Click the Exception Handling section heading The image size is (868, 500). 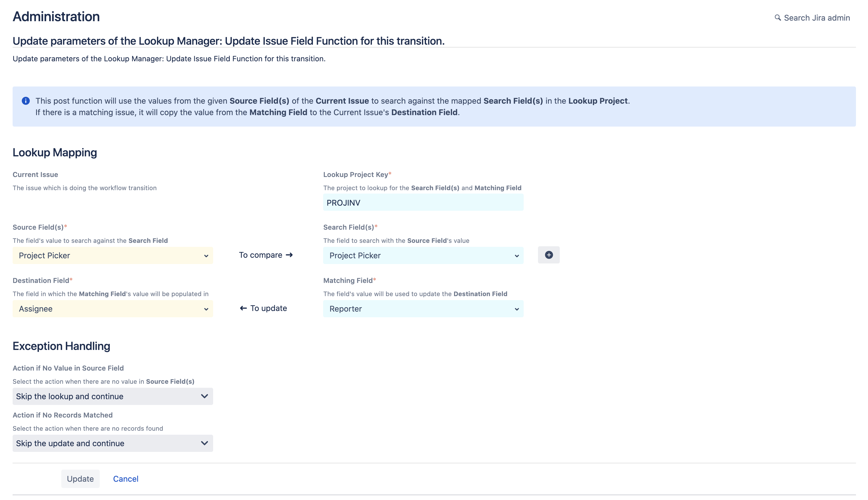pos(62,346)
